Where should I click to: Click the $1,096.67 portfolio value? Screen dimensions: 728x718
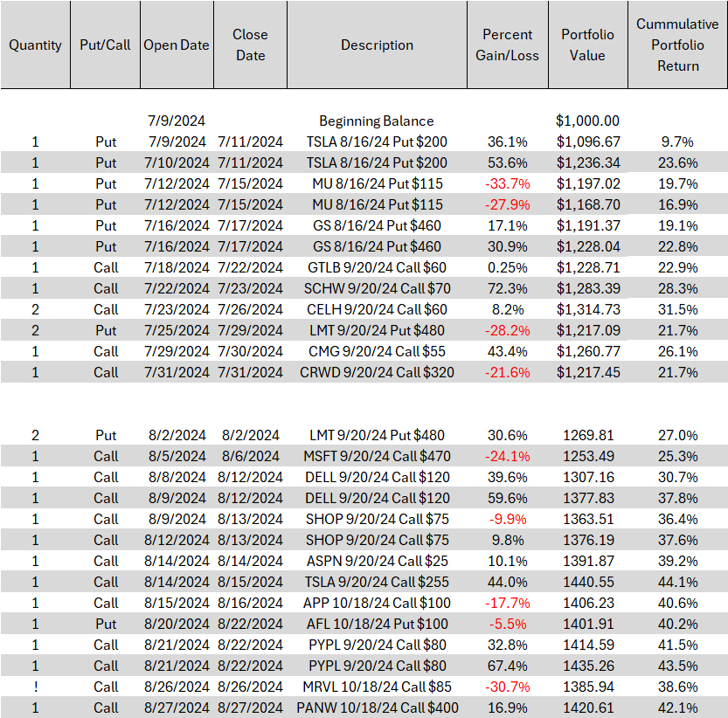pos(588,142)
